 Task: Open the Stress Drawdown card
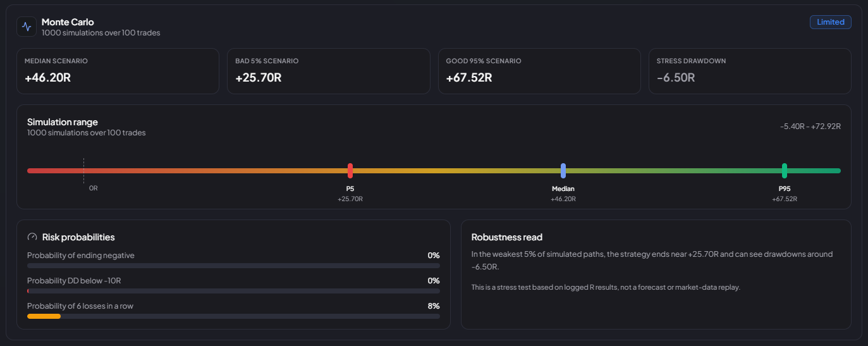click(x=750, y=71)
